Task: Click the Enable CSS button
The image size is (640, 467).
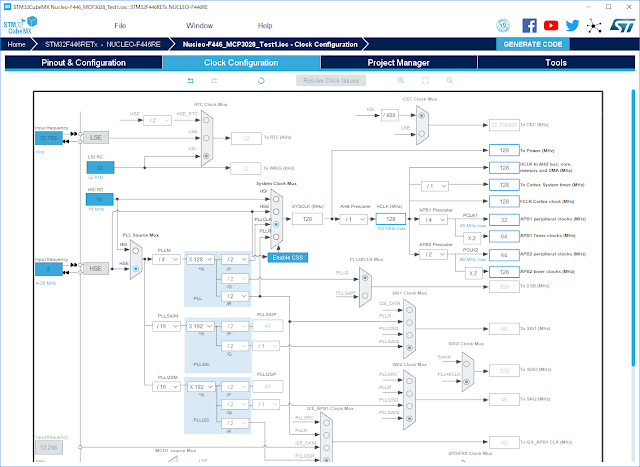Action: point(288,257)
